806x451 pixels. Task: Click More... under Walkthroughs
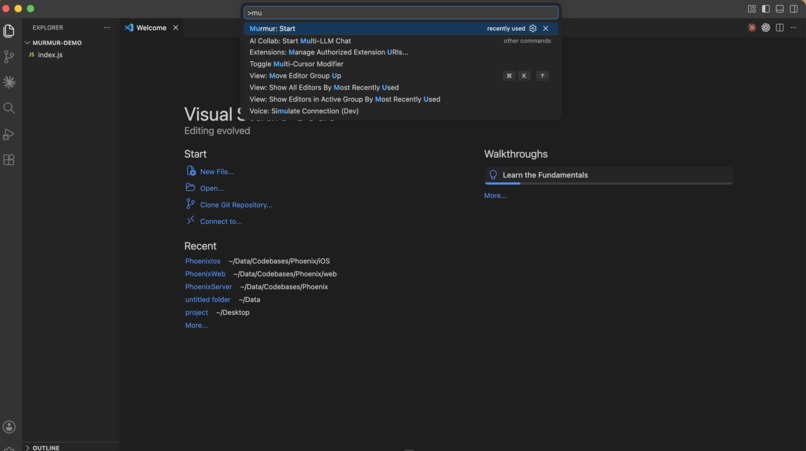[495, 195]
